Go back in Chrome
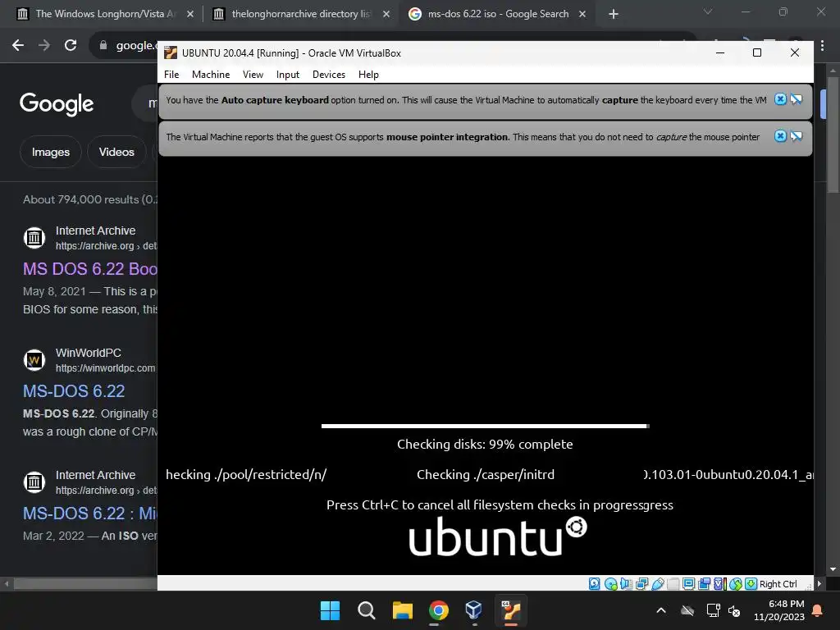Screen dimensions: 840x630 [x=18, y=45]
